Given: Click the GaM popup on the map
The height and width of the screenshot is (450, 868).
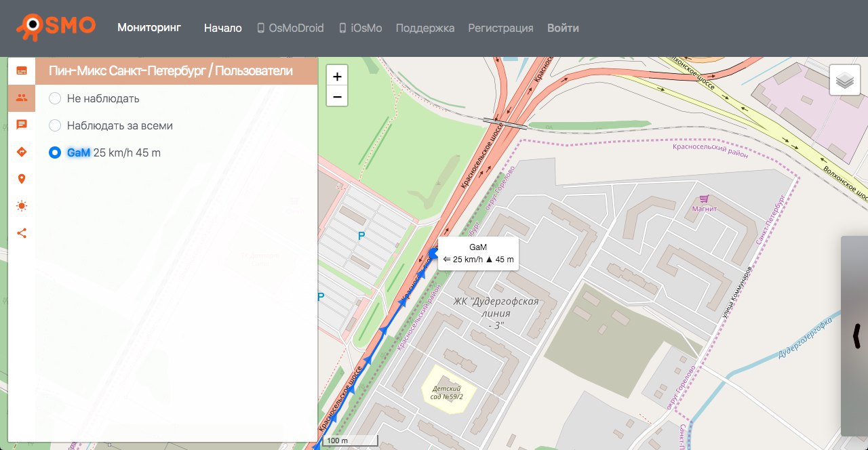Looking at the screenshot, I should [478, 253].
